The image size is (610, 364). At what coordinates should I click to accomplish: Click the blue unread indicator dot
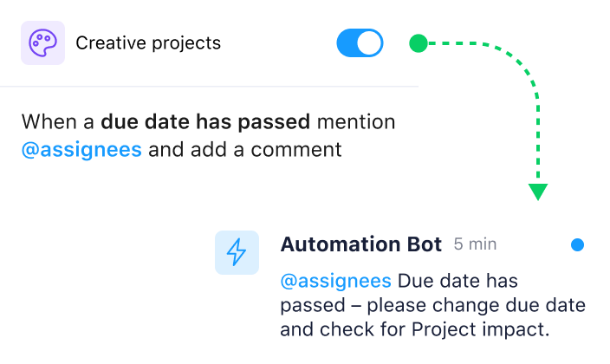point(578,245)
